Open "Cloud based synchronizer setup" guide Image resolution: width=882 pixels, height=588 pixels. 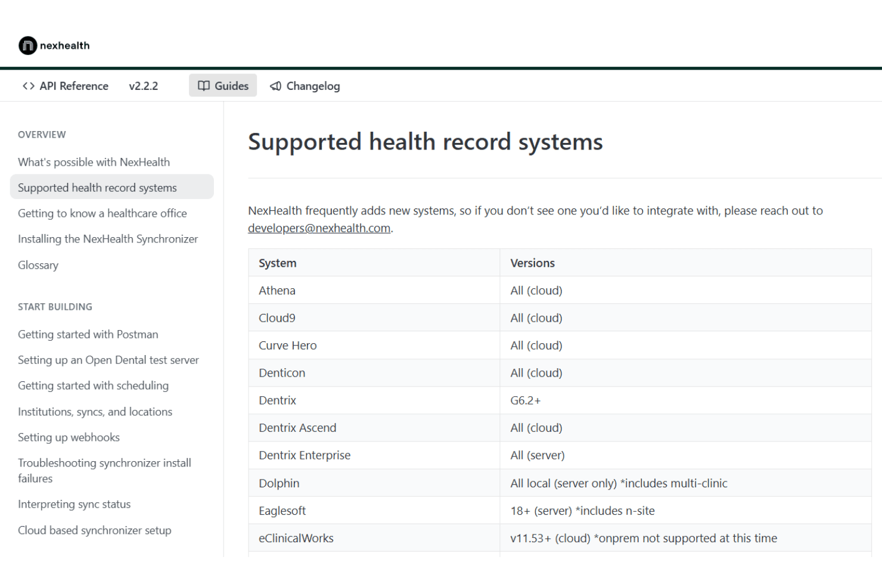point(95,530)
